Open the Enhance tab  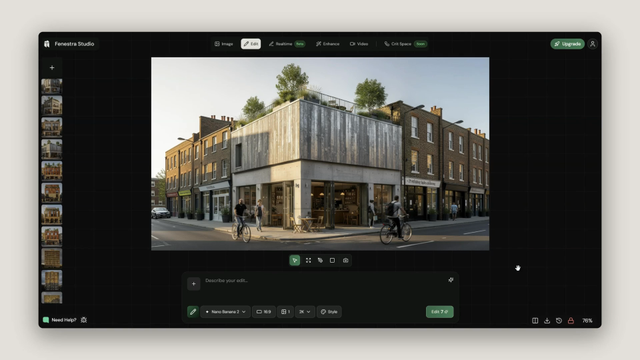(327, 44)
